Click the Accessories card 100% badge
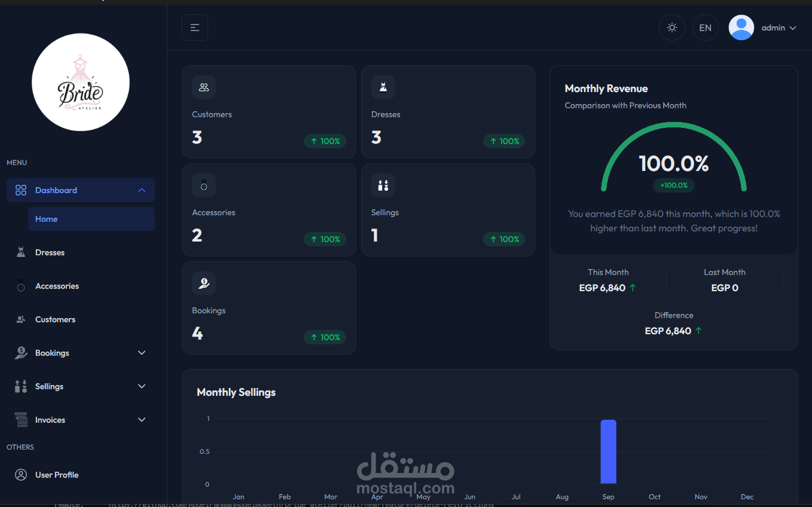 pyautogui.click(x=325, y=239)
